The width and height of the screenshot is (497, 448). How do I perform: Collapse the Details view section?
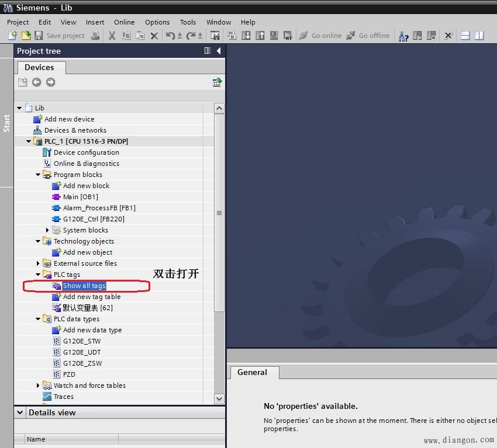20,412
